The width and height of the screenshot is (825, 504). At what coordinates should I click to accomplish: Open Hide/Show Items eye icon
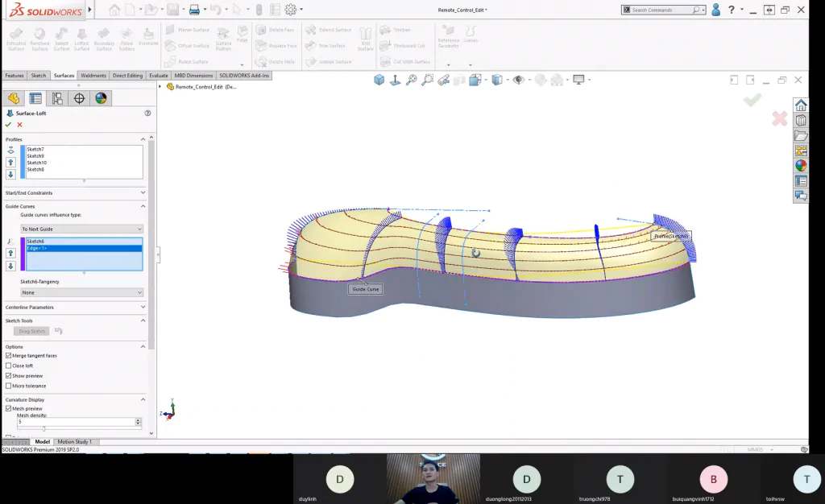coord(519,80)
